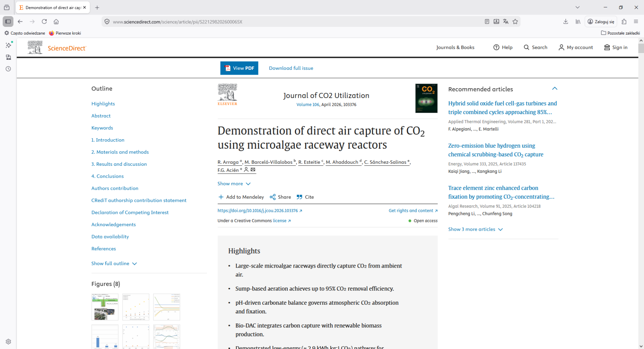Open the Firefox downloads panel
644x349 pixels.
pos(566,22)
